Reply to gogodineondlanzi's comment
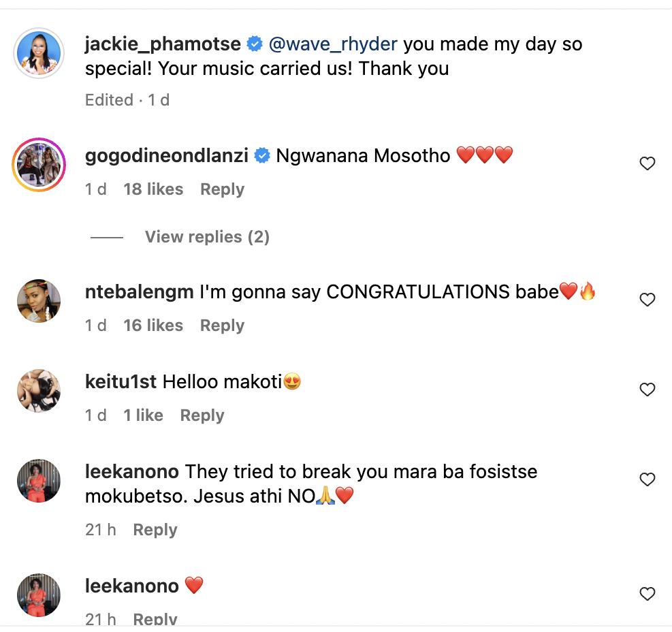The width and height of the screenshot is (672, 632). (x=222, y=189)
